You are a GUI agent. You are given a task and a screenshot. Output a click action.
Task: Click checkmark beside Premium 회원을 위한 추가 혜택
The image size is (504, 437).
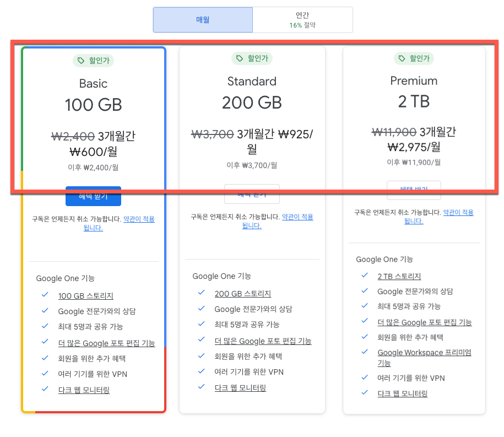tap(365, 337)
